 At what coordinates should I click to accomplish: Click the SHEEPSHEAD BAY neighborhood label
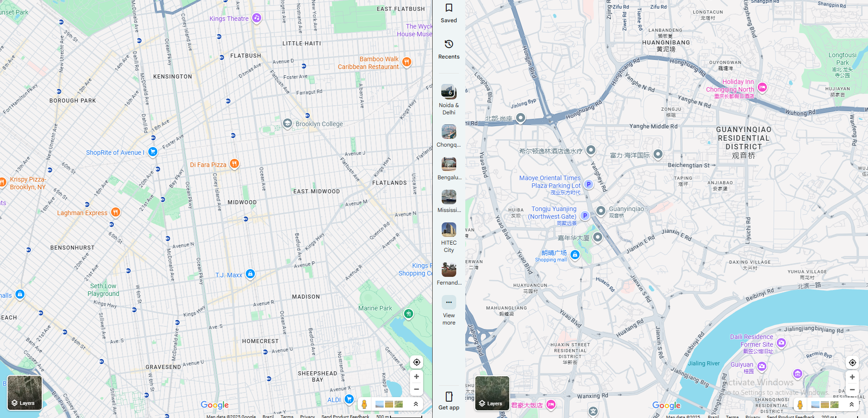coord(317,377)
